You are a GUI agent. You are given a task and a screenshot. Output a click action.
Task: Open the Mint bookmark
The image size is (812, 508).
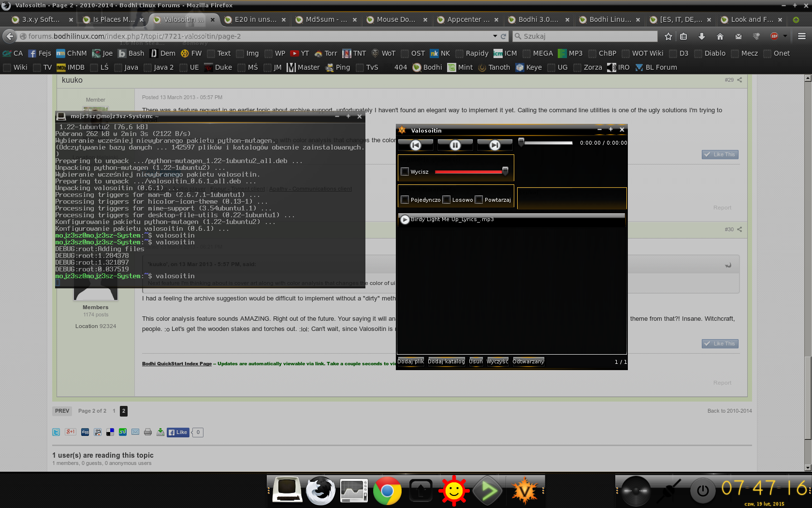460,67
